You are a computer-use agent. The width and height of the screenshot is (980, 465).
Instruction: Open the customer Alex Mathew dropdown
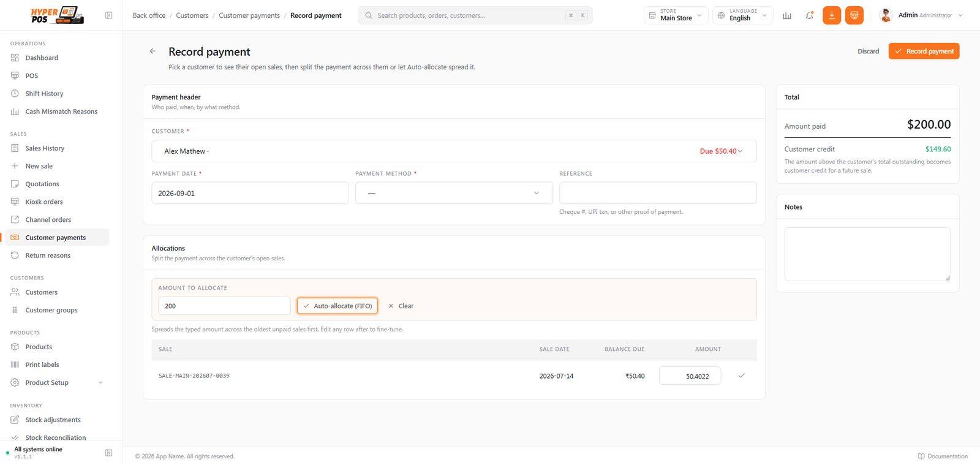tap(454, 151)
